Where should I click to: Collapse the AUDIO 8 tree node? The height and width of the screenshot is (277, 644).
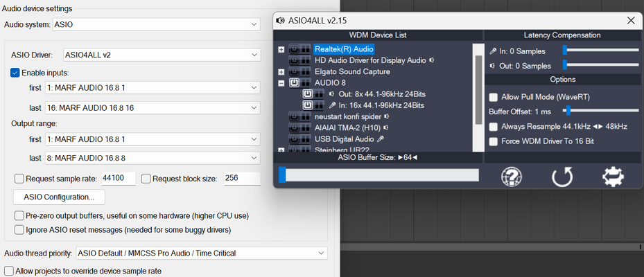pyautogui.click(x=281, y=83)
